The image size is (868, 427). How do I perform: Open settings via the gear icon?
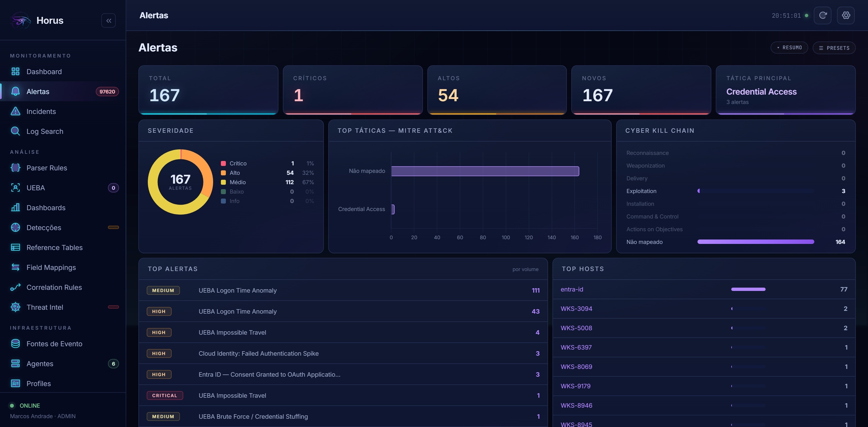point(846,15)
